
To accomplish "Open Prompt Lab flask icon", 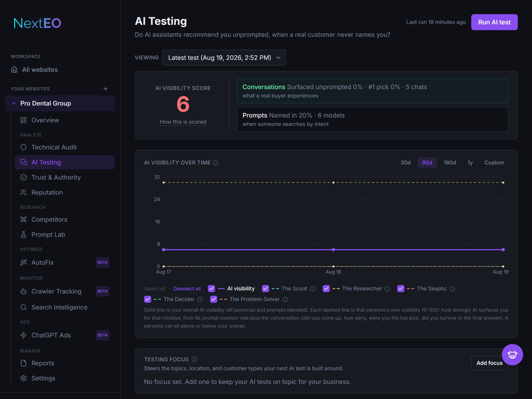I will pos(23,235).
